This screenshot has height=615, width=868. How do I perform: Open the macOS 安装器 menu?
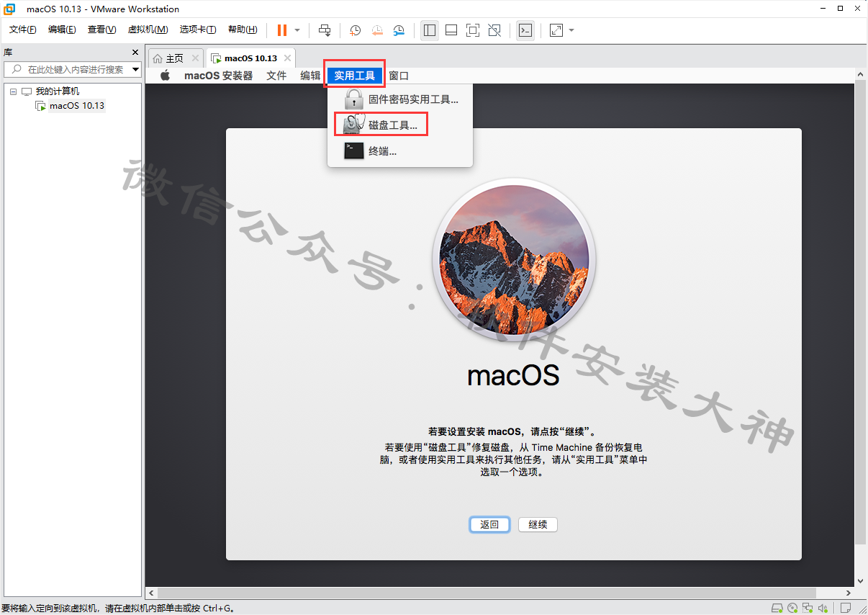click(219, 76)
